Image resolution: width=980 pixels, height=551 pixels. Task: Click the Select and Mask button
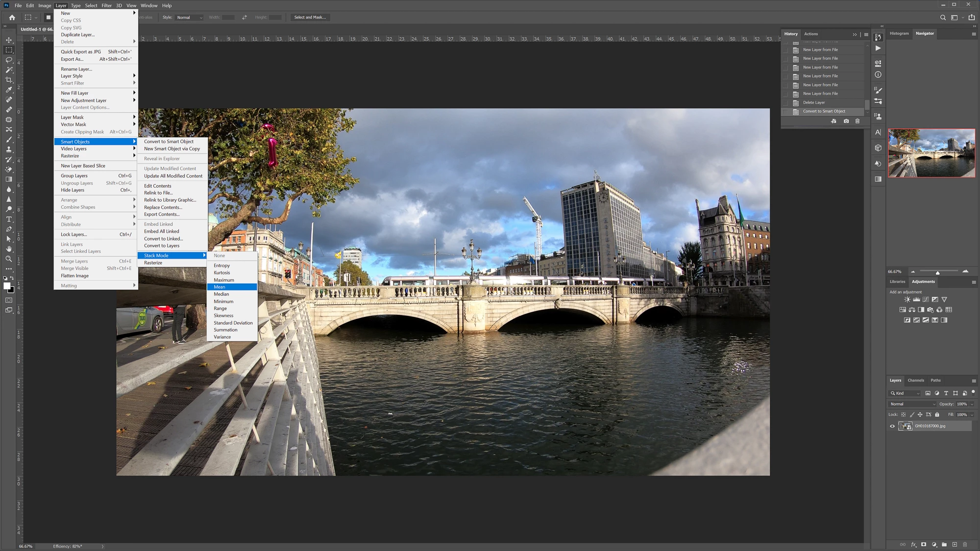click(x=310, y=17)
